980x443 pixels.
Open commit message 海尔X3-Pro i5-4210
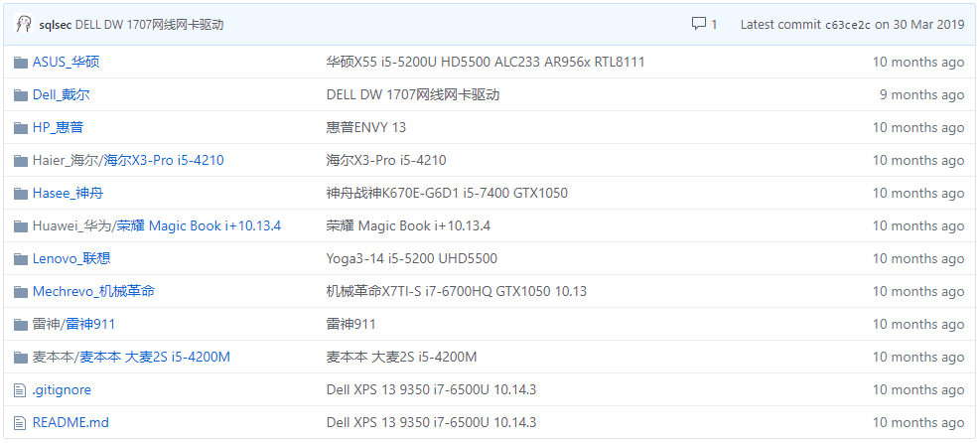point(386,161)
